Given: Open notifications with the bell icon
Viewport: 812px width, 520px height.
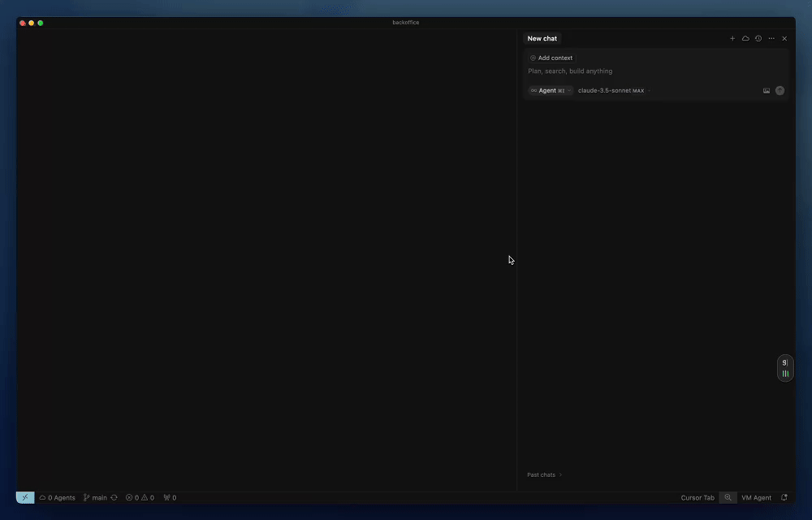Looking at the screenshot, I should (784, 497).
